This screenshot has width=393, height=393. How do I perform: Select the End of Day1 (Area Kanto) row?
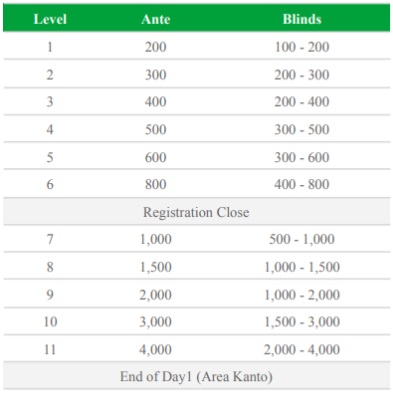[196, 376]
